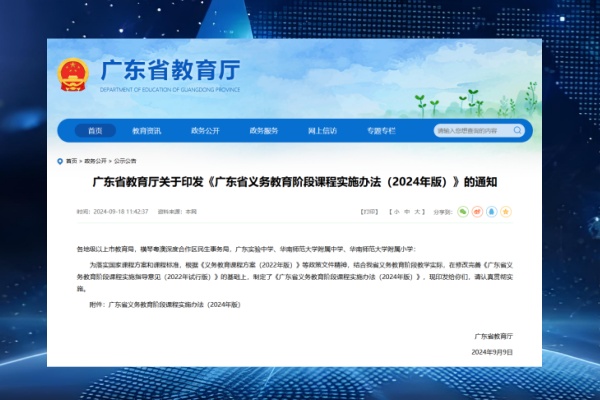Click the site search input box
Screen dimensions: 600x400
coord(470,131)
